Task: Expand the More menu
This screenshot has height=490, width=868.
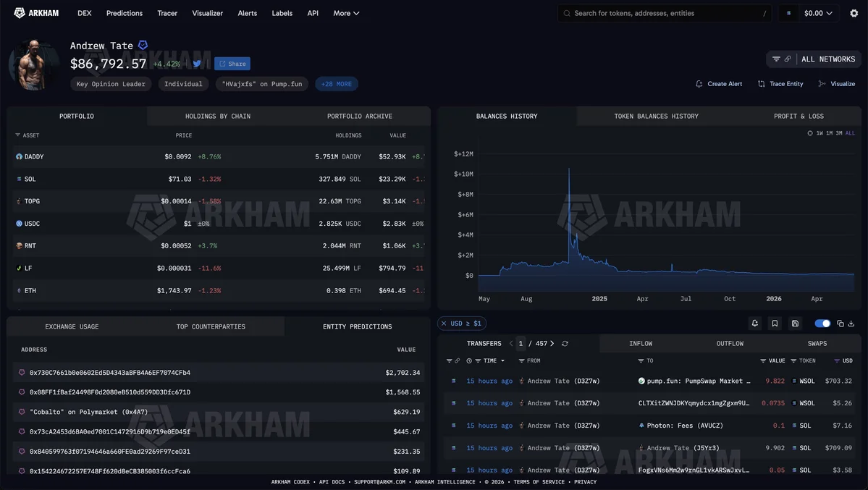Action: click(346, 13)
